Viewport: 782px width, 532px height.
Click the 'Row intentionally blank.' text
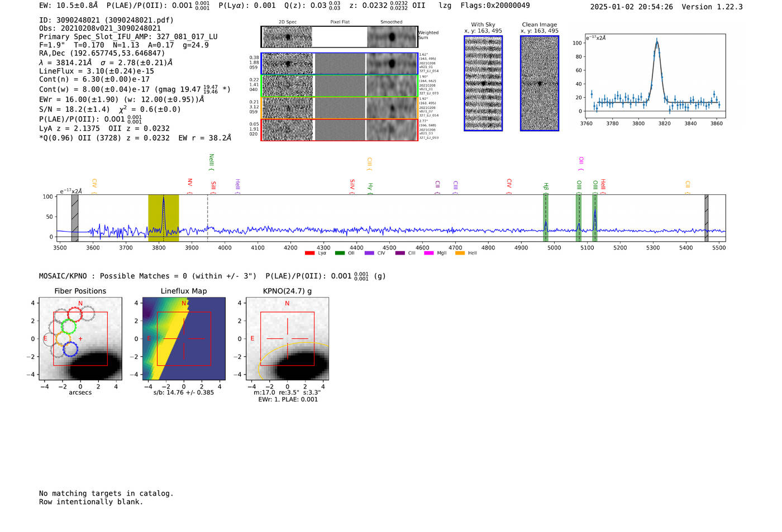coord(91,502)
